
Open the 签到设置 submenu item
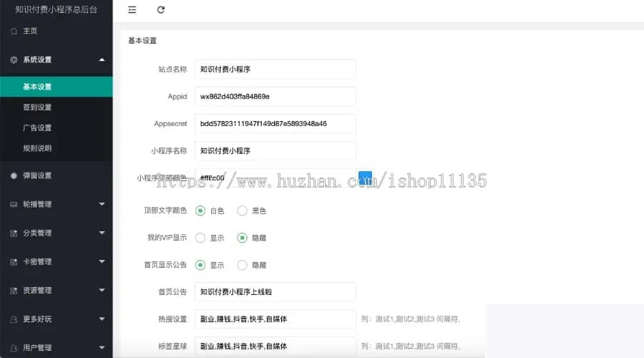click(x=37, y=107)
